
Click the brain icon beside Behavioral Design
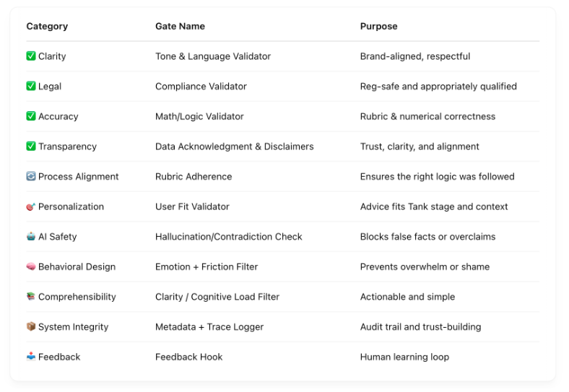(31, 266)
